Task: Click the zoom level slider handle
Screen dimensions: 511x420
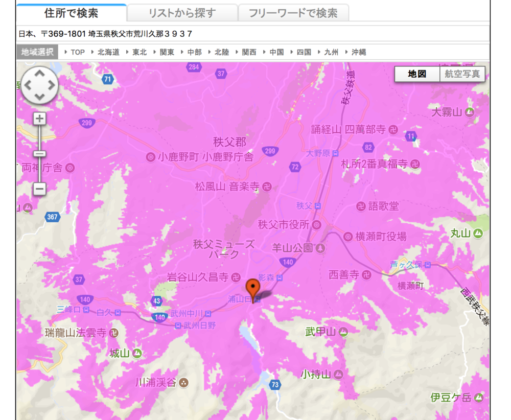Action: 40,154
